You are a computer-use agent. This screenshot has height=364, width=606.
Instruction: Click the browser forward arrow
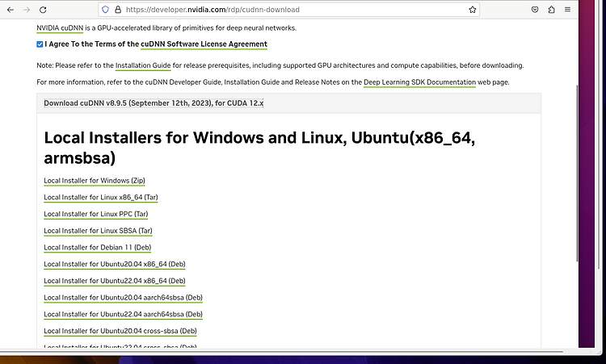(27, 10)
